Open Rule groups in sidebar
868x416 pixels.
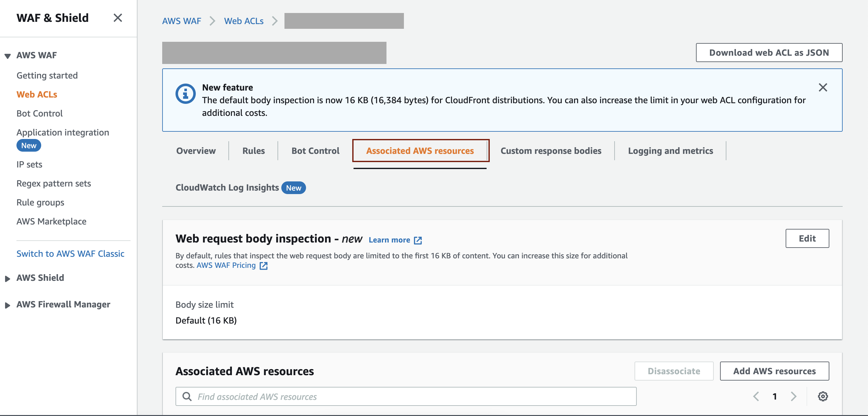click(x=41, y=202)
